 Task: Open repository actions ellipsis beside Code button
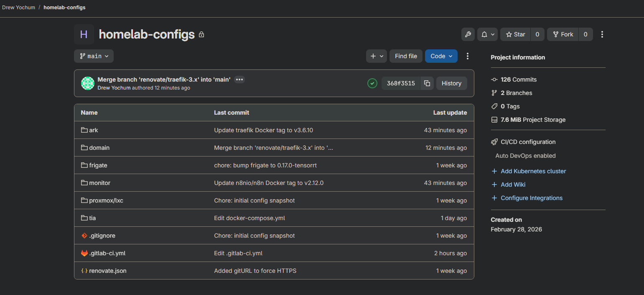(468, 56)
